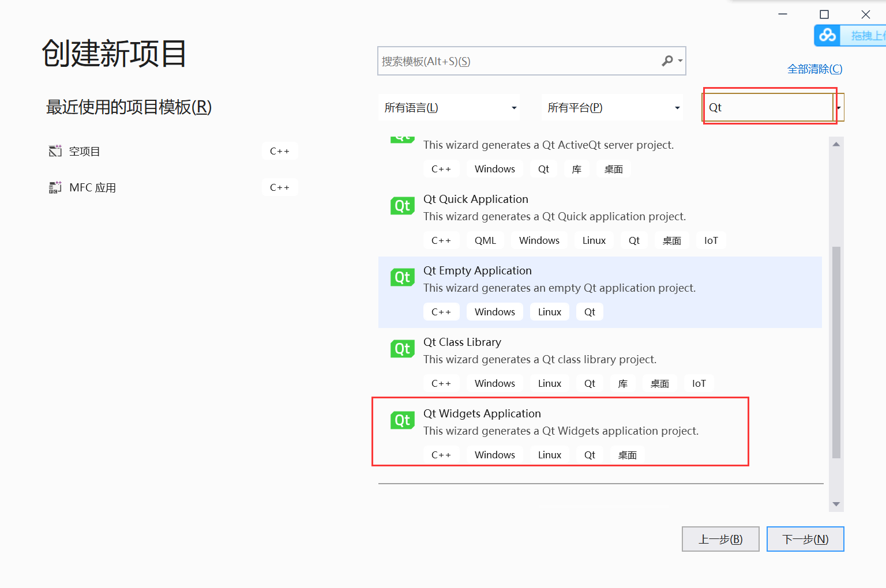Screen dimensions: 886x588
Task: Click the MFC 应用 template icon
Action: [55, 187]
